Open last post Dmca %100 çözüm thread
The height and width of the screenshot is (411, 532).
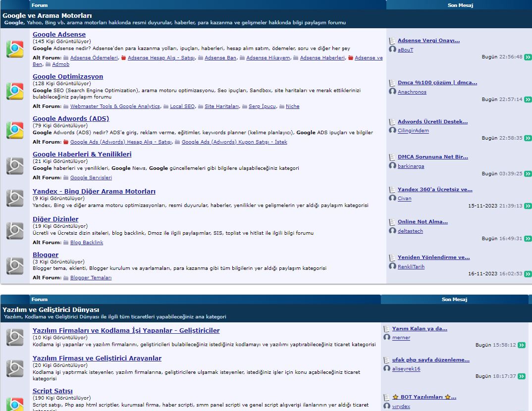[437, 82]
